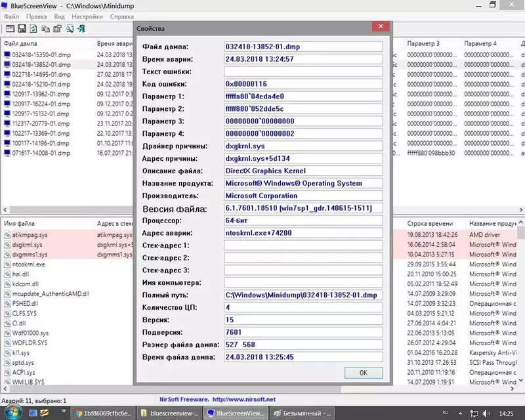The height and width of the screenshot is (420, 525).
Task: Open the taskbar clock showing 14:25
Action: [x=506, y=413]
